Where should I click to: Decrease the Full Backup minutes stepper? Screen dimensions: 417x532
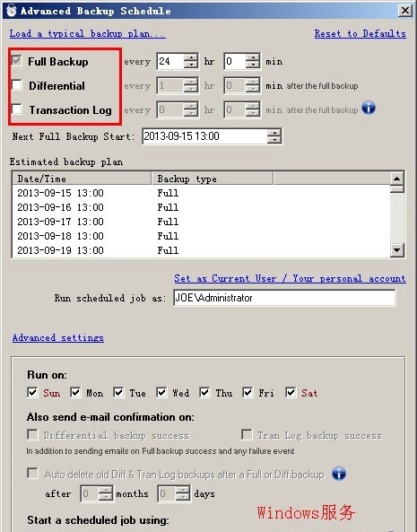coord(253,65)
